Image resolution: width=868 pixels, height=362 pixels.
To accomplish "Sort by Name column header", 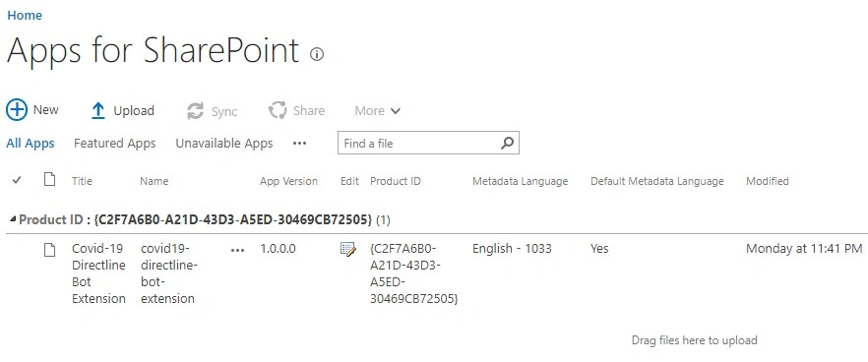I will click(x=154, y=181).
